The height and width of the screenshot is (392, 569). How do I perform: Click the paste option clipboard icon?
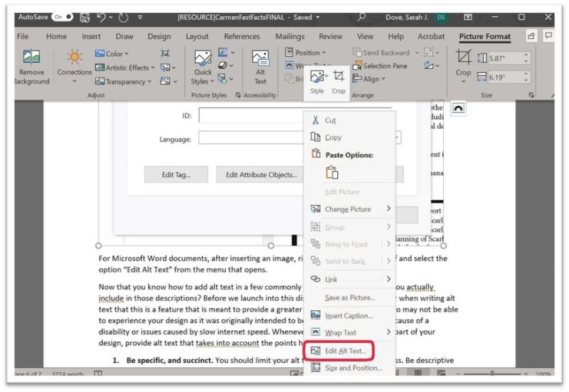[331, 172]
